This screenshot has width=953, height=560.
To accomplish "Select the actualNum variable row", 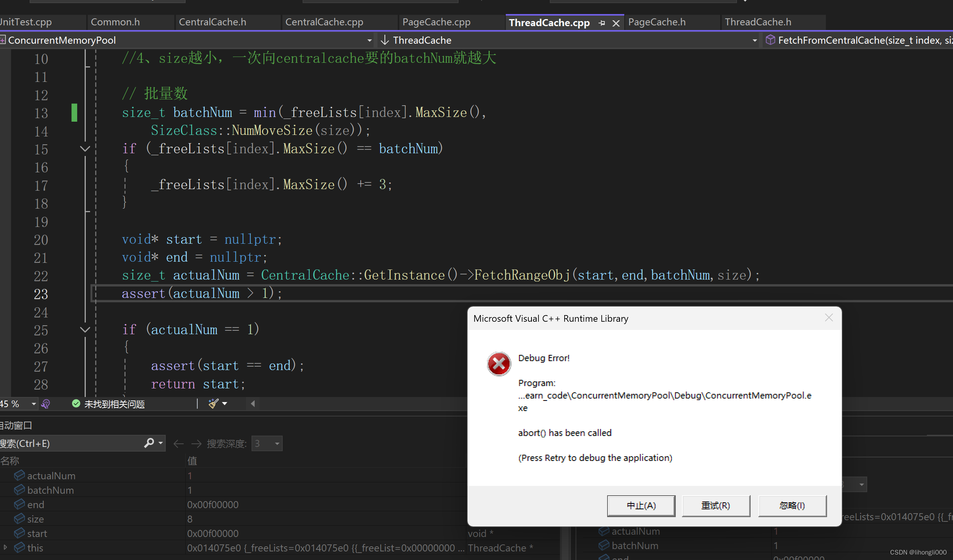I will 233,476.
